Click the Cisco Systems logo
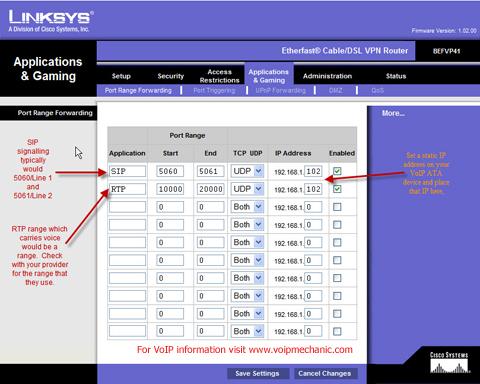 [449, 363]
